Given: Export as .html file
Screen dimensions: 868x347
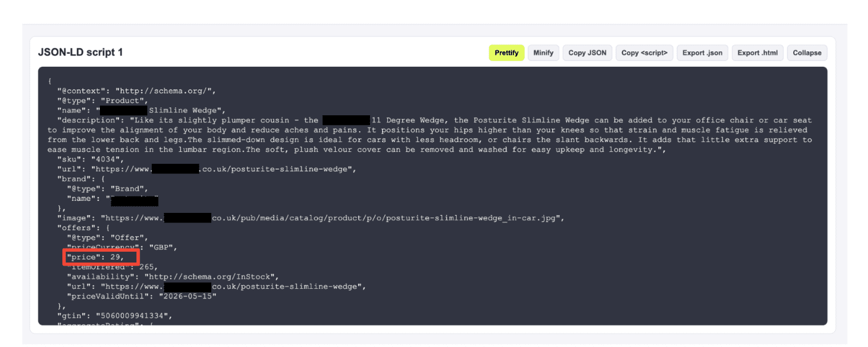Looking at the screenshot, I should click(x=757, y=53).
